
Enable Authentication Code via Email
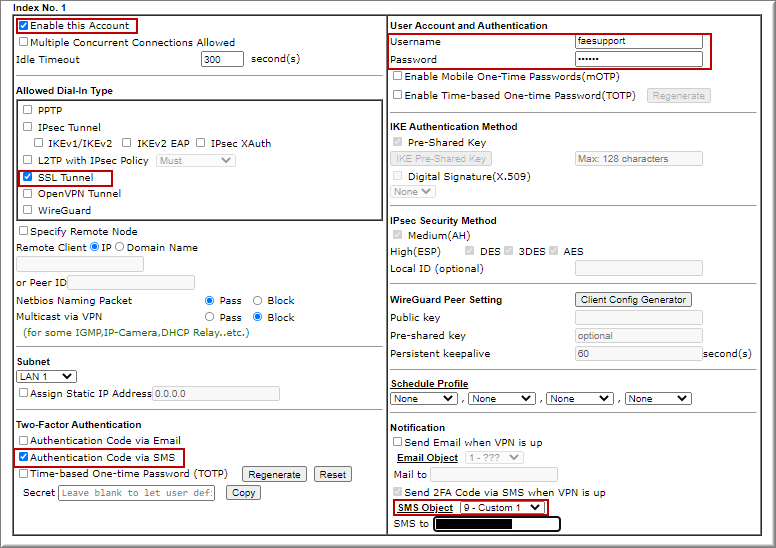point(23,440)
